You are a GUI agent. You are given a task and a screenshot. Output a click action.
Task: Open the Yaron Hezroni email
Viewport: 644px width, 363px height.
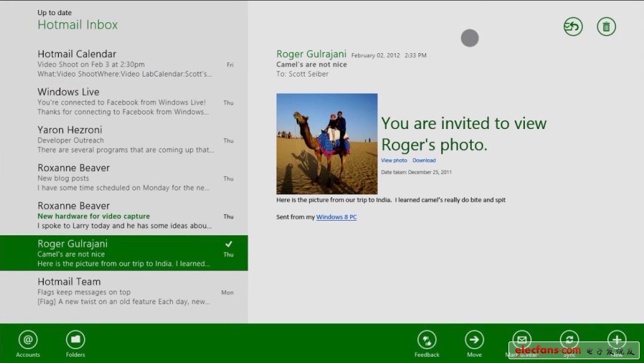point(123,140)
